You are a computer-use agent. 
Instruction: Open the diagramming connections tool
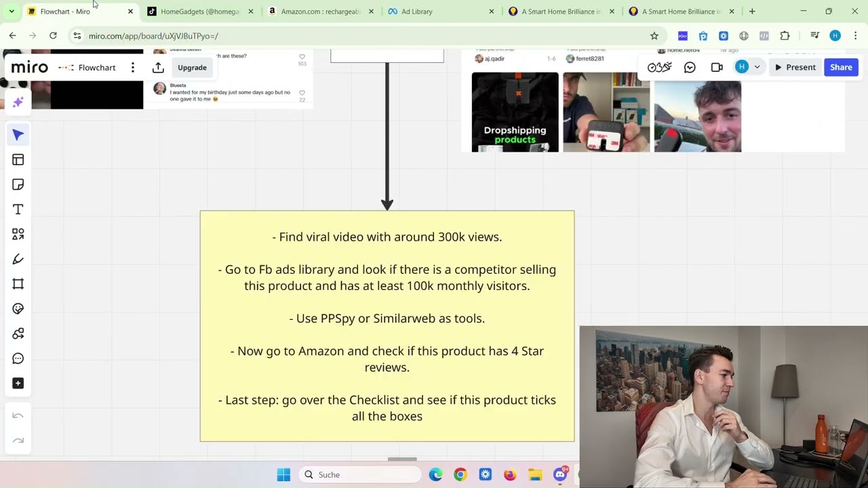(x=18, y=333)
